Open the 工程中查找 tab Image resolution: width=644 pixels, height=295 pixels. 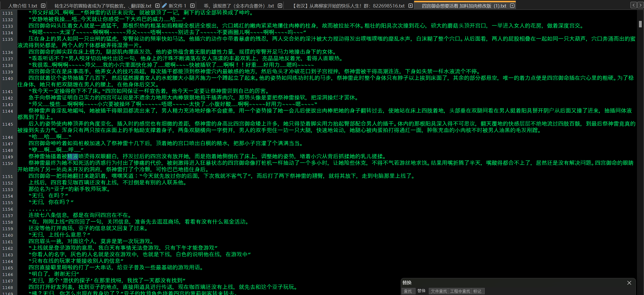pos(460,291)
